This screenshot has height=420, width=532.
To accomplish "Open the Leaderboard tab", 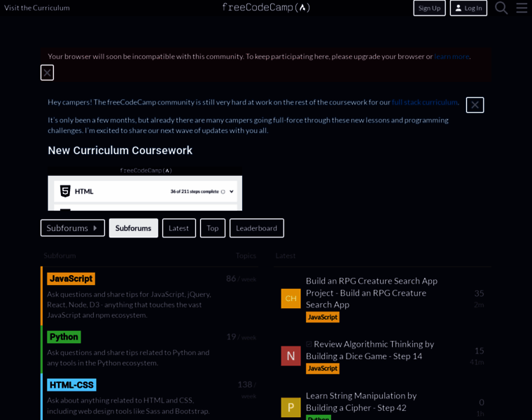I will 256,228.
